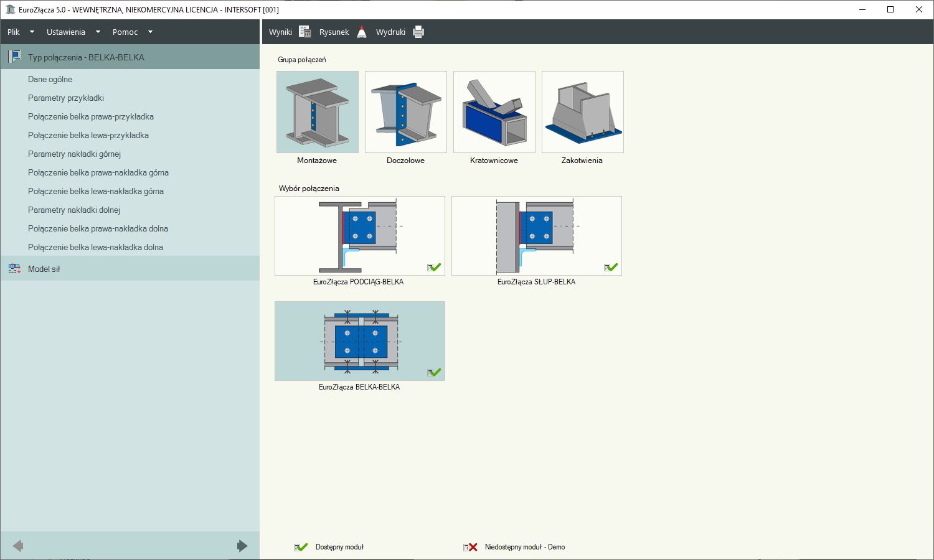Open Parametry nakładki dolnej
Screen dimensions: 934x560
pos(74,210)
